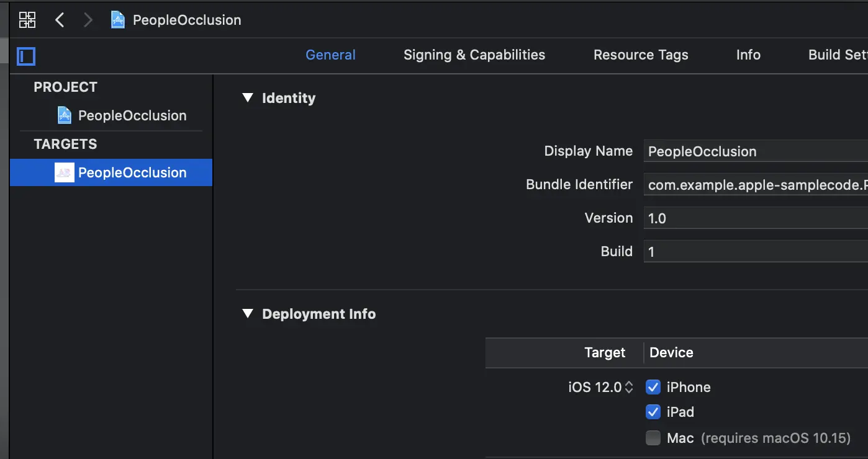This screenshot has height=459, width=868.
Task: Go forward with the right chevron
Action: click(88, 20)
